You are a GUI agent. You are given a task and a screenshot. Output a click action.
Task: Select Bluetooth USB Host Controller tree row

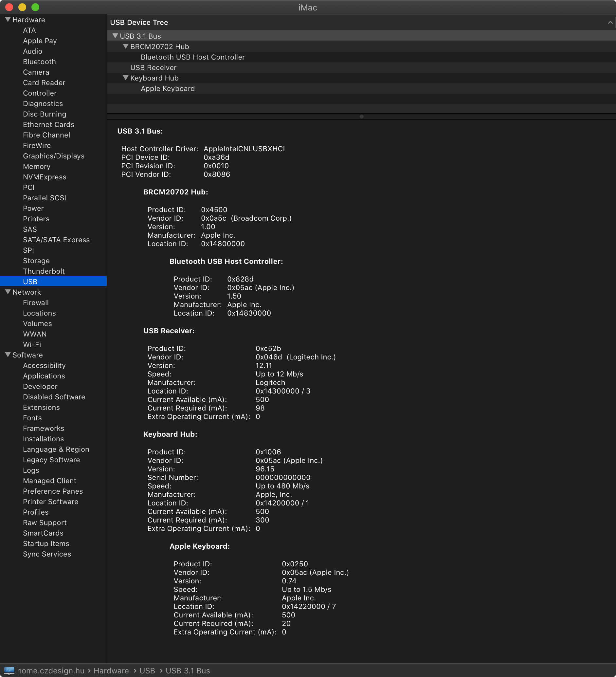(361, 57)
